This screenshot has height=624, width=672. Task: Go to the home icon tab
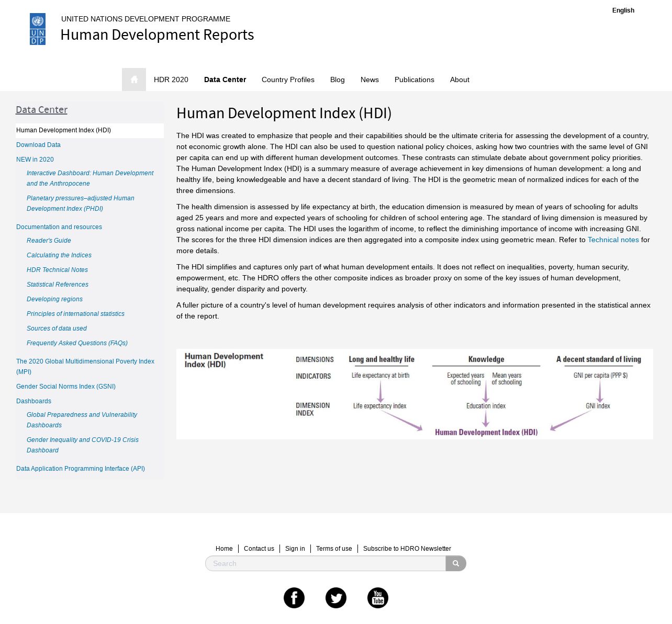[134, 80]
